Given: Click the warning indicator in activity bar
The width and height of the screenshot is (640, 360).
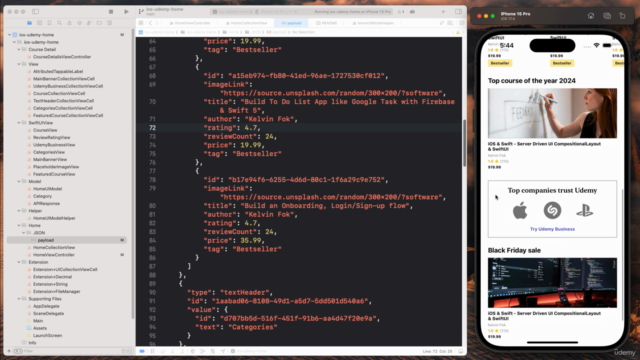Looking at the screenshot, I should (x=401, y=12).
